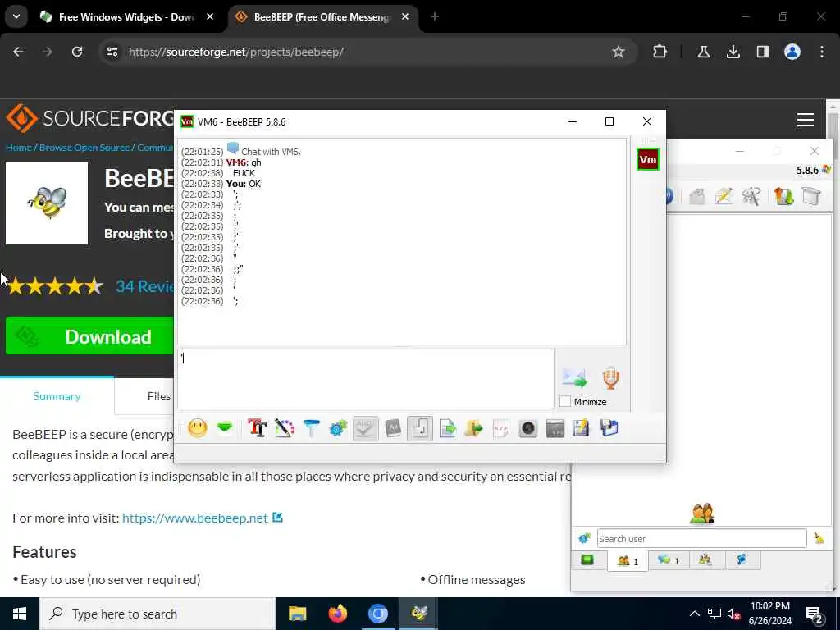
Task: Select the chats tab showing 1
Action: click(669, 560)
